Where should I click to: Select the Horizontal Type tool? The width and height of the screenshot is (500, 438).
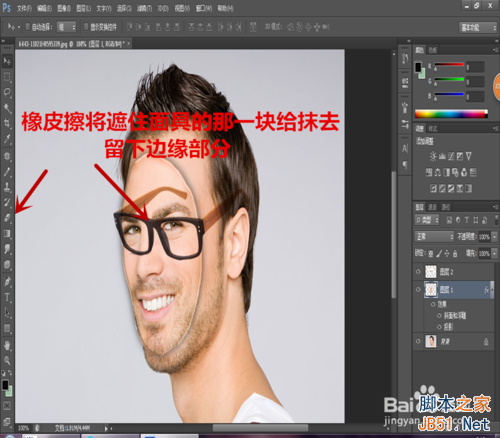click(7, 297)
